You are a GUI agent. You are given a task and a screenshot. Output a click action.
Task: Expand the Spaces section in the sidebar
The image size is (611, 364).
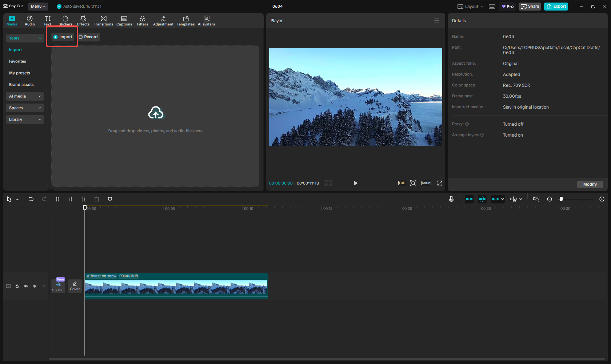pyautogui.click(x=25, y=108)
